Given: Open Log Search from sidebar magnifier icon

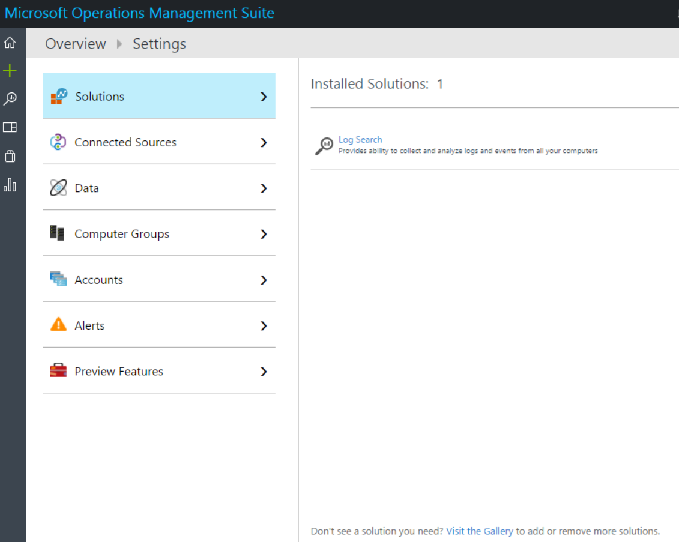Looking at the screenshot, I should tap(10, 99).
